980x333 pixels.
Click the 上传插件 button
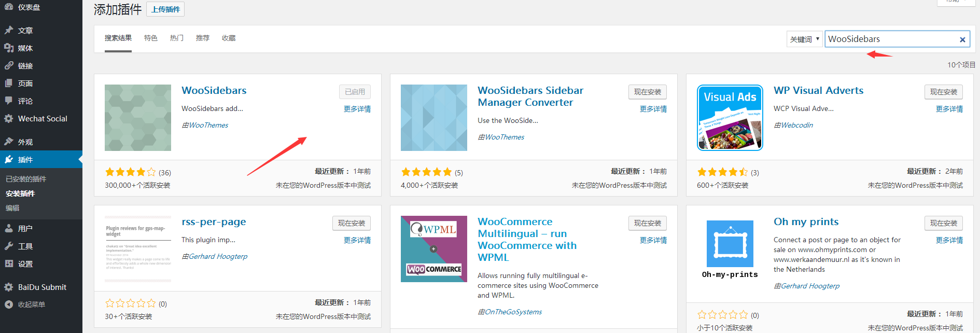pos(165,9)
